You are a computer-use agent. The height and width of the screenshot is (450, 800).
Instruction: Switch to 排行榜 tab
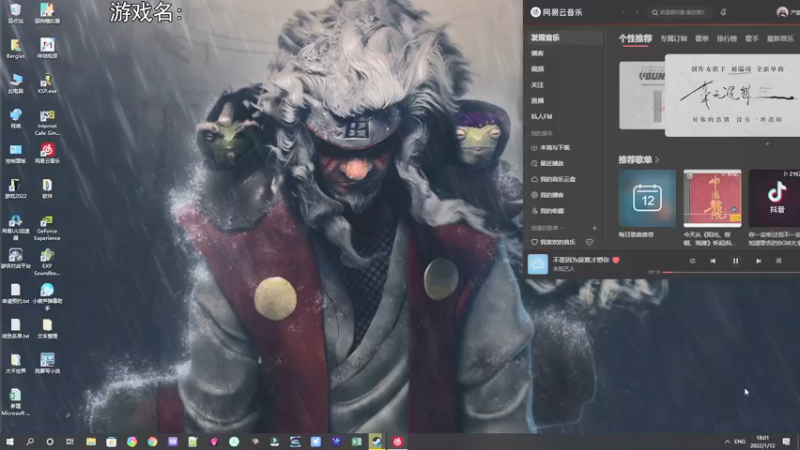(x=727, y=38)
